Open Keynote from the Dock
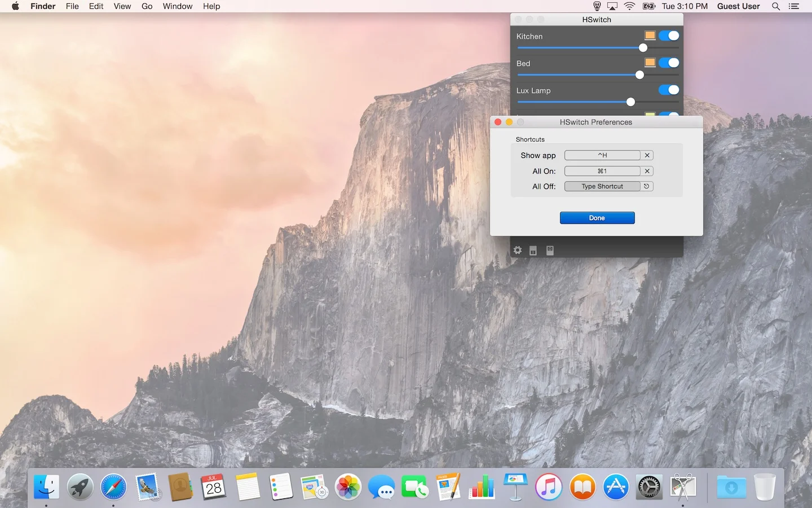812x508 pixels. coord(515,487)
